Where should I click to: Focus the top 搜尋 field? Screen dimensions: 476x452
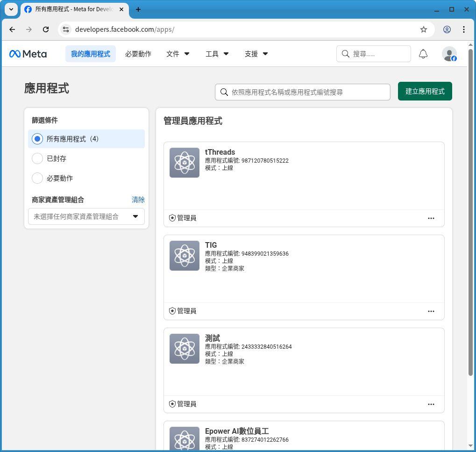[x=373, y=54]
